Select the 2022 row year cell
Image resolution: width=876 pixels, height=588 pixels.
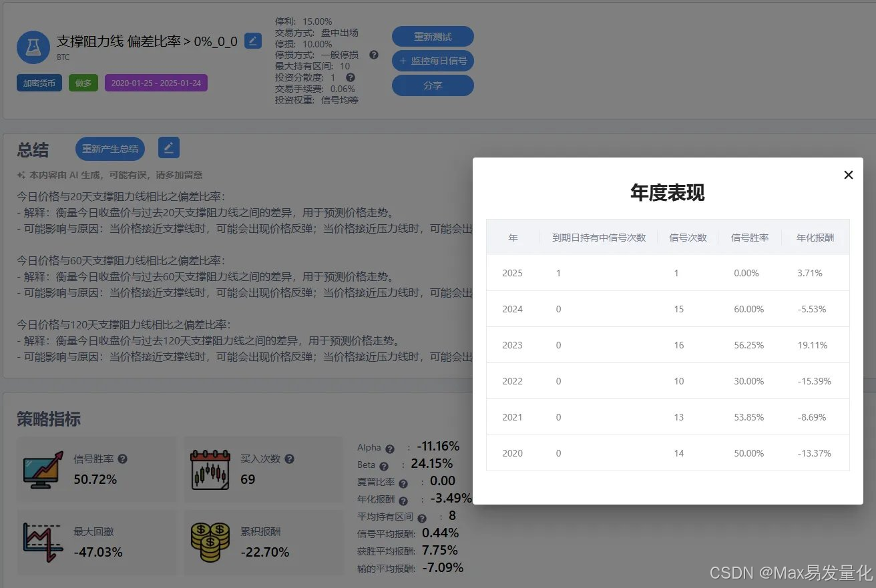tap(513, 381)
